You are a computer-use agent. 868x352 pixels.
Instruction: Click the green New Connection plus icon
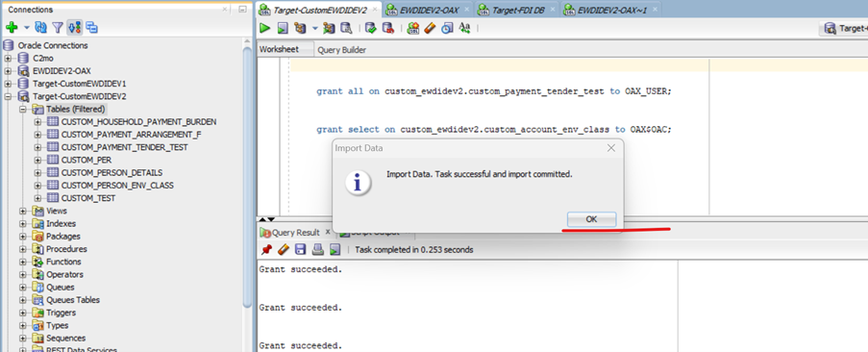(12, 27)
